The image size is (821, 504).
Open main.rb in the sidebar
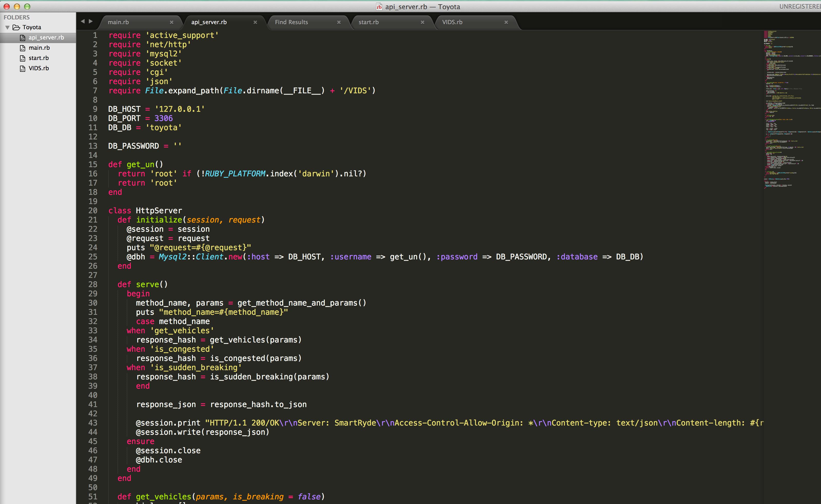39,48
